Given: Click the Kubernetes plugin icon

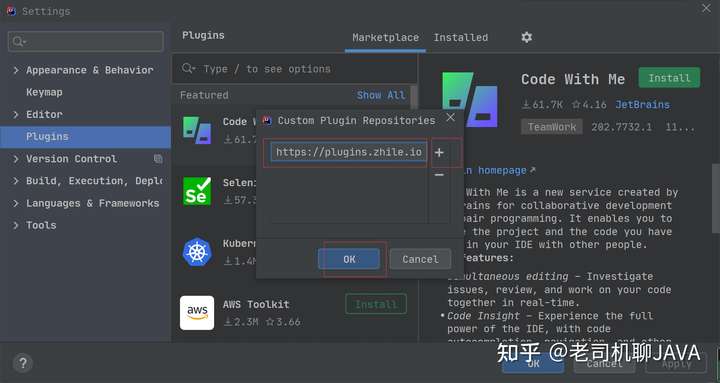Looking at the screenshot, I should [x=197, y=252].
